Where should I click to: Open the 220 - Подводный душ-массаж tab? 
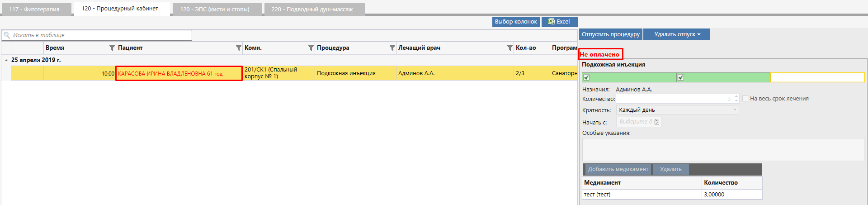312,9
